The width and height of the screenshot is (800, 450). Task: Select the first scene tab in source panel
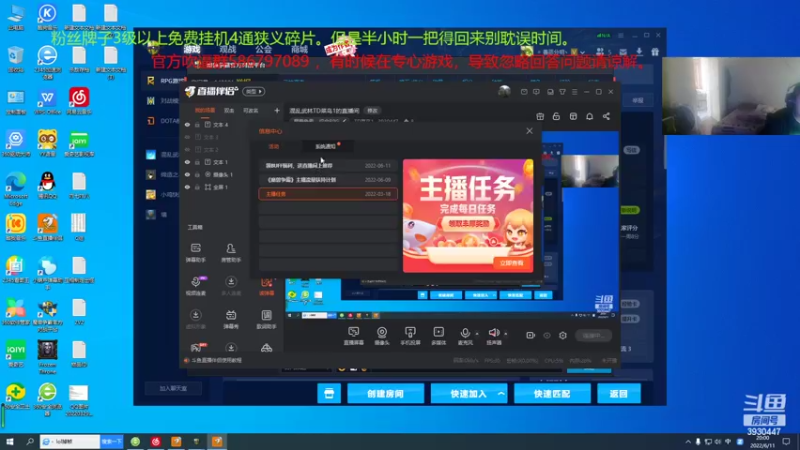pyautogui.click(x=205, y=110)
